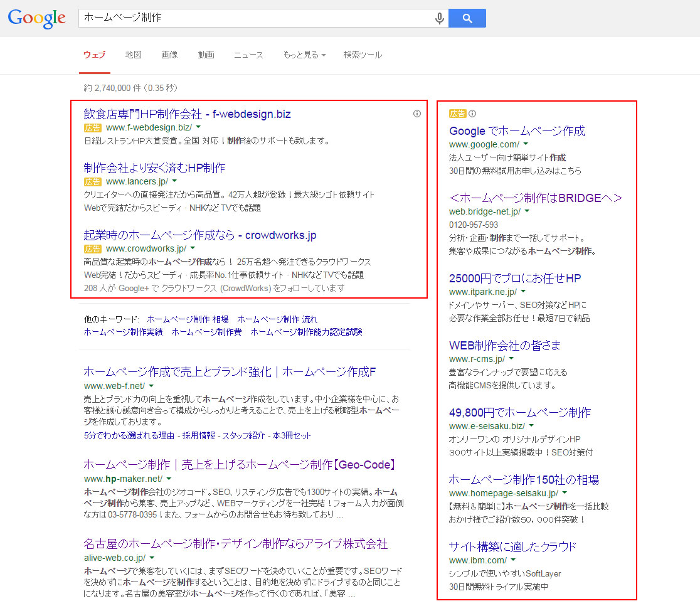The width and height of the screenshot is (700, 606).
Task: Open sitelink スタッフ紹介
Action: tap(244, 435)
